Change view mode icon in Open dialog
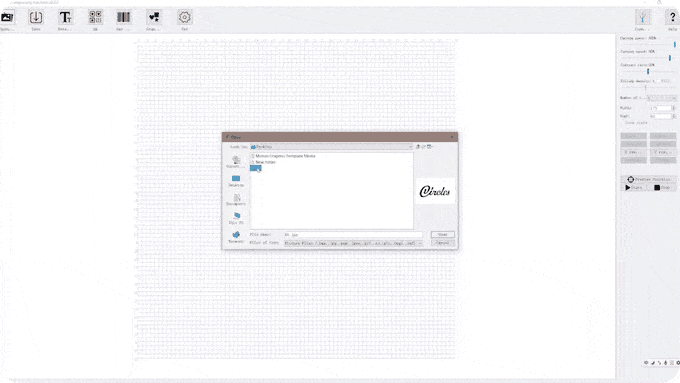This screenshot has width=680, height=383. (430, 147)
